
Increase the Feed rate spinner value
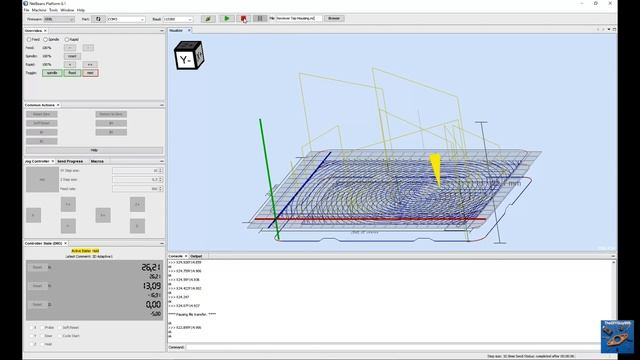pyautogui.click(x=160, y=187)
